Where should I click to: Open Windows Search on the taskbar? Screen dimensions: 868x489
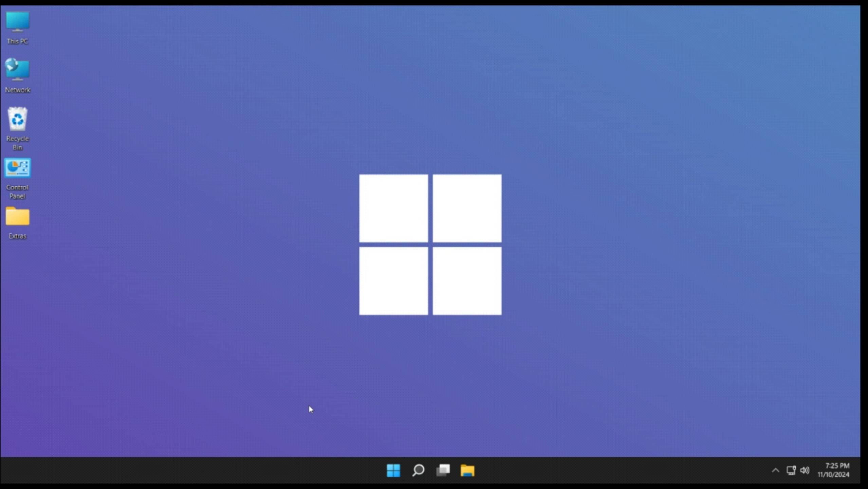pyautogui.click(x=418, y=471)
